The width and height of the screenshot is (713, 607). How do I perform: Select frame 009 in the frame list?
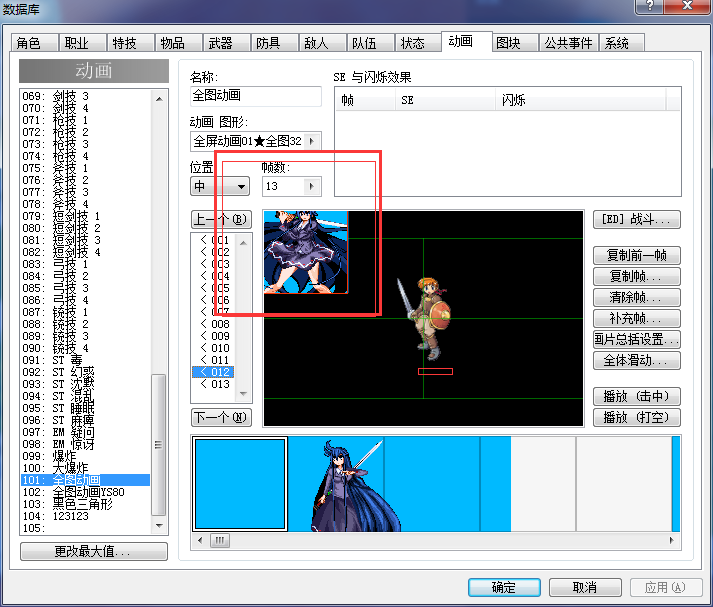215,336
